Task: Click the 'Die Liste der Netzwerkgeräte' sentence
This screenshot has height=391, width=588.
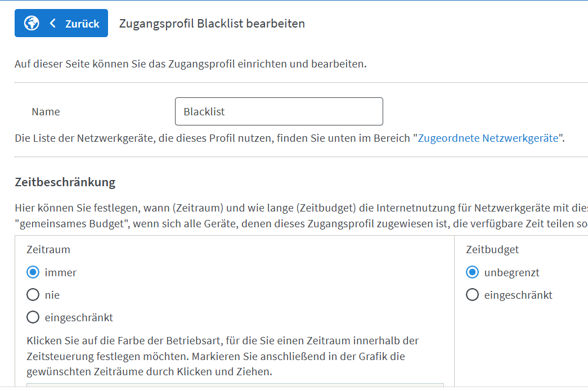Action: coord(214,138)
